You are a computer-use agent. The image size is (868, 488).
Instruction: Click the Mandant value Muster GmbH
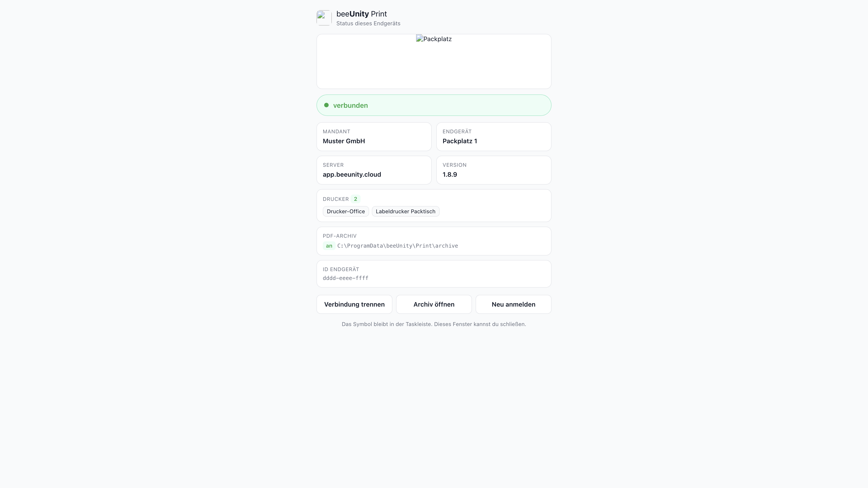pos(344,141)
